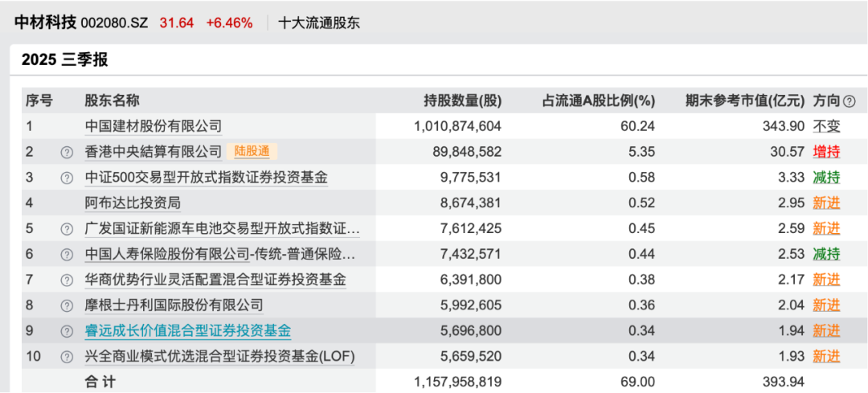Click the 陆股通 tag
The width and height of the screenshot is (868, 393).
click(x=252, y=151)
